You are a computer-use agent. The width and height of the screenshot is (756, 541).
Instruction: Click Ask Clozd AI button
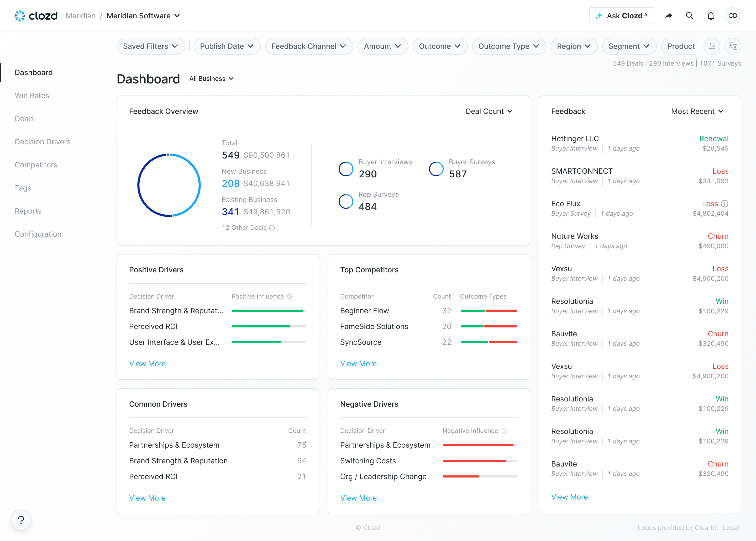[x=622, y=16]
